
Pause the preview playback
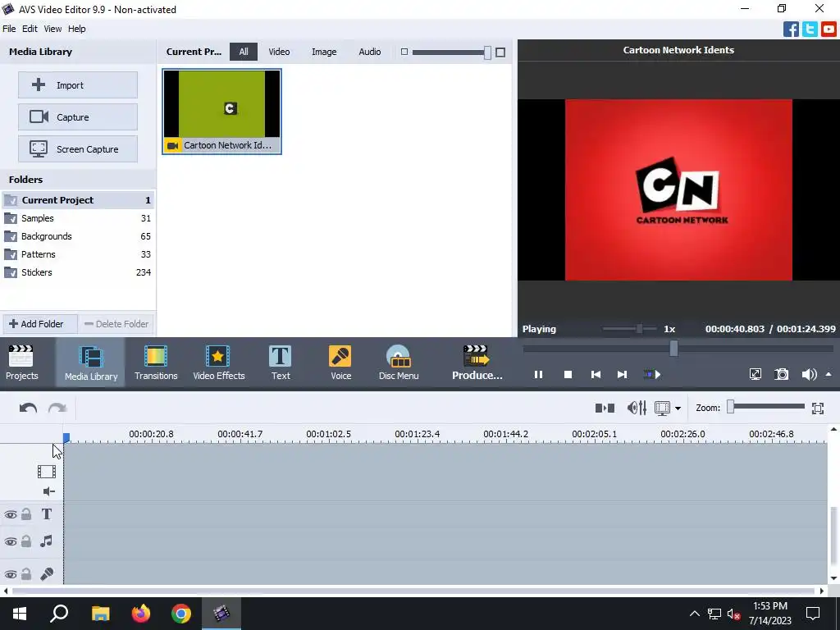538,374
